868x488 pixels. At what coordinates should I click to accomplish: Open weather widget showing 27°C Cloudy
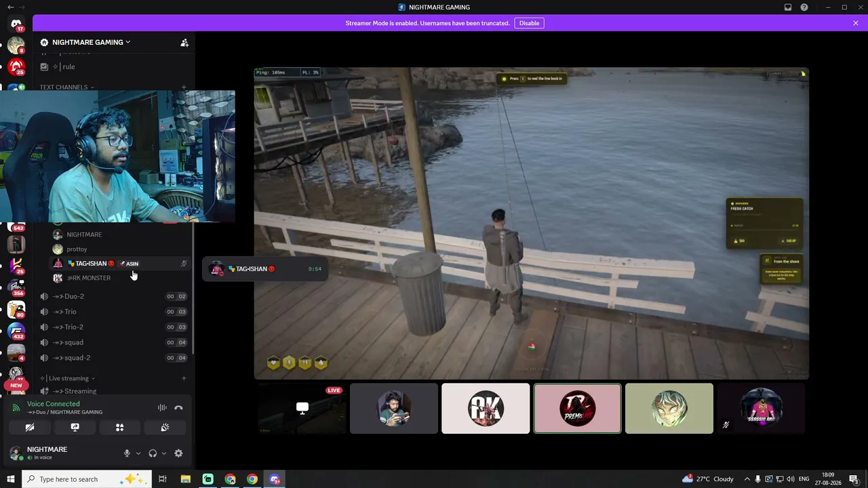coord(707,479)
